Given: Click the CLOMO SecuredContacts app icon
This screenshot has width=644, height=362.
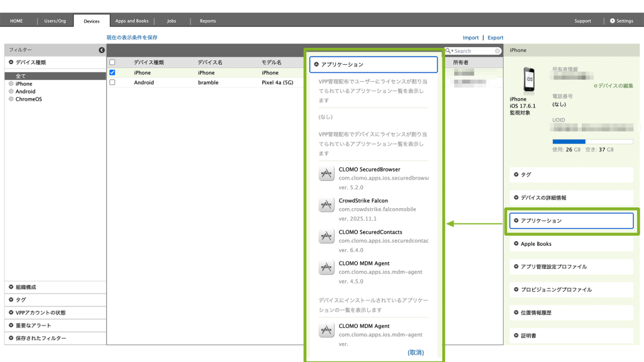Looking at the screenshot, I should 326,236.
